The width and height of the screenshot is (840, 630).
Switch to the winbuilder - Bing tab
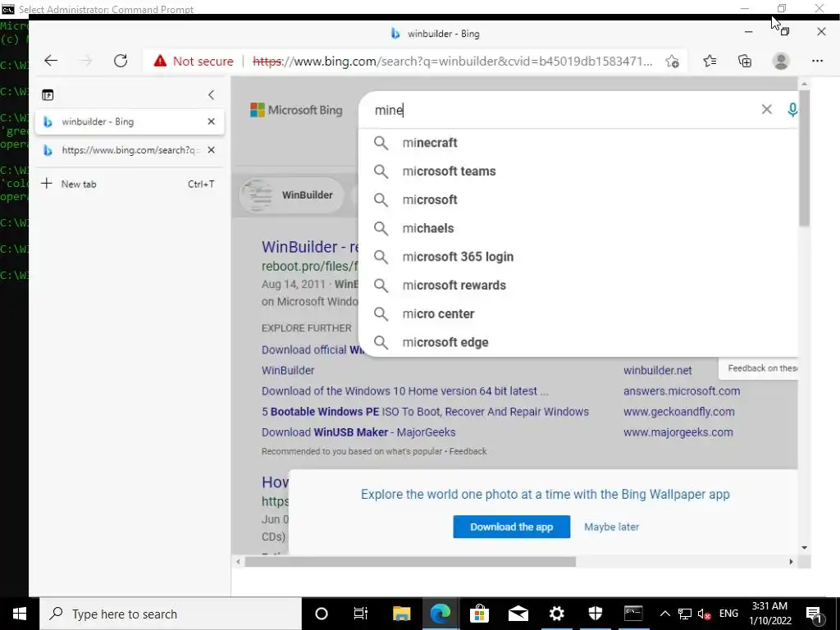[130, 121]
